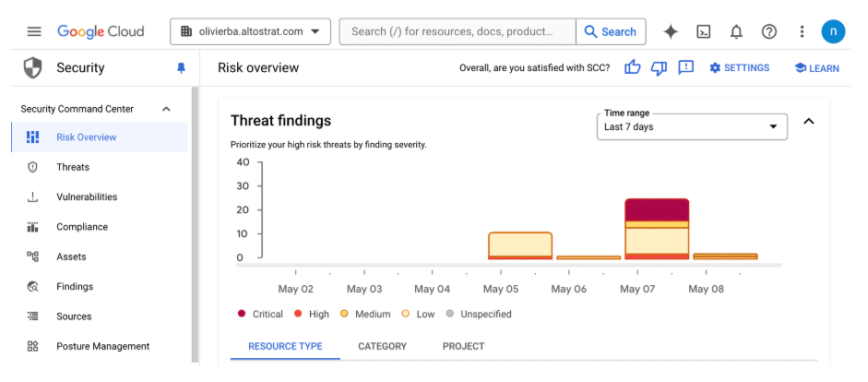Viewport: 868px width, 382px height.
Task: Click the Security shield icon
Action: [32, 68]
